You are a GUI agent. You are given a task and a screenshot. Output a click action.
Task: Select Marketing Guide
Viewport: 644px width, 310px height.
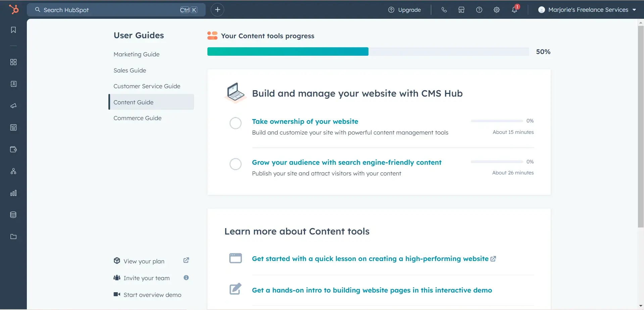(137, 54)
